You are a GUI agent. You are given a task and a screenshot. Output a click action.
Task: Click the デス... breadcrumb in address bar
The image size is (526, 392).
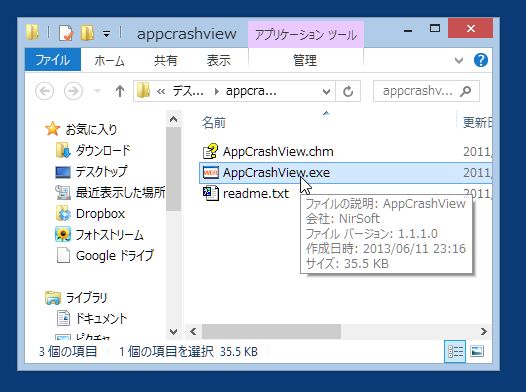coord(188,91)
